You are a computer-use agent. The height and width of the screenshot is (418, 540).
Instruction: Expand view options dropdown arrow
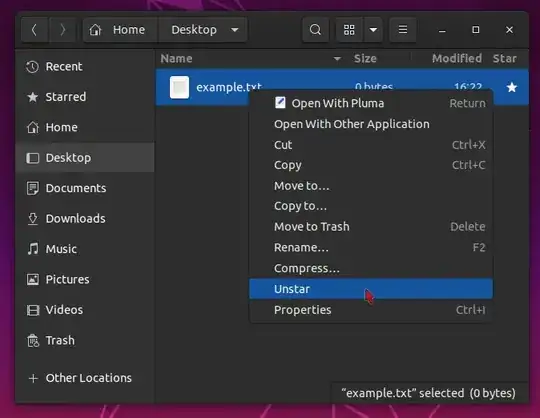click(x=373, y=30)
